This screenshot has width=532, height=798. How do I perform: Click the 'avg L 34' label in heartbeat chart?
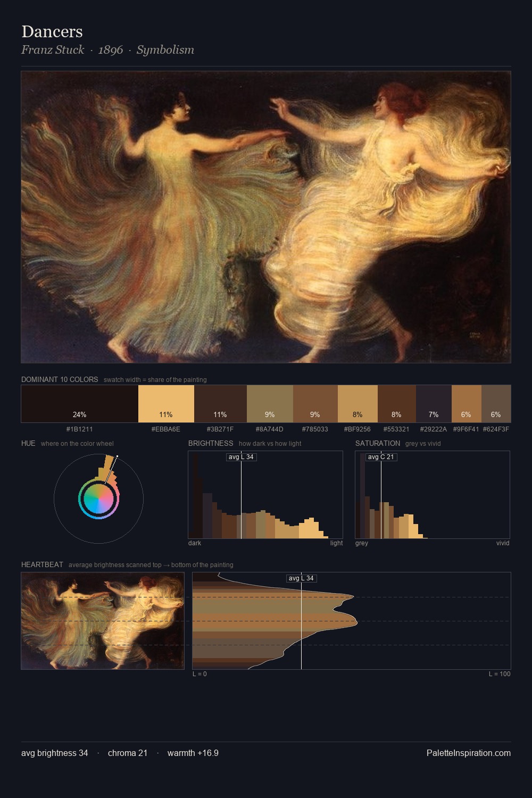[x=302, y=578]
